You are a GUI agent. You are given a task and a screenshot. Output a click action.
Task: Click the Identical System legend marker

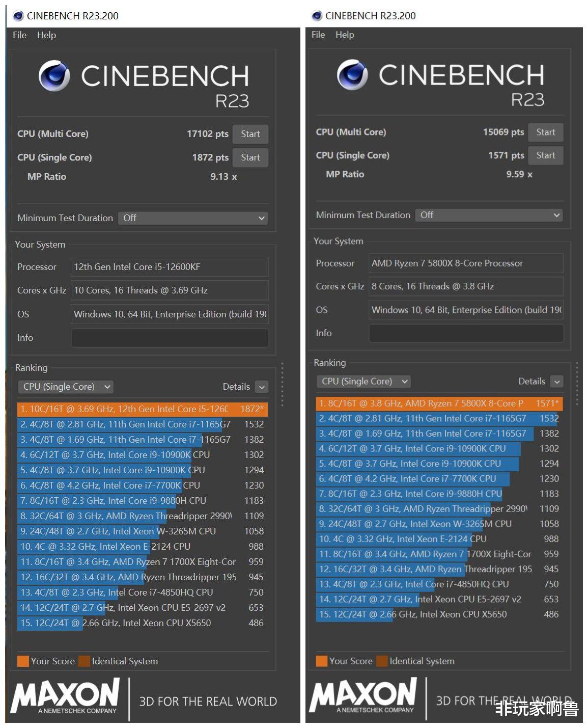click(x=84, y=661)
